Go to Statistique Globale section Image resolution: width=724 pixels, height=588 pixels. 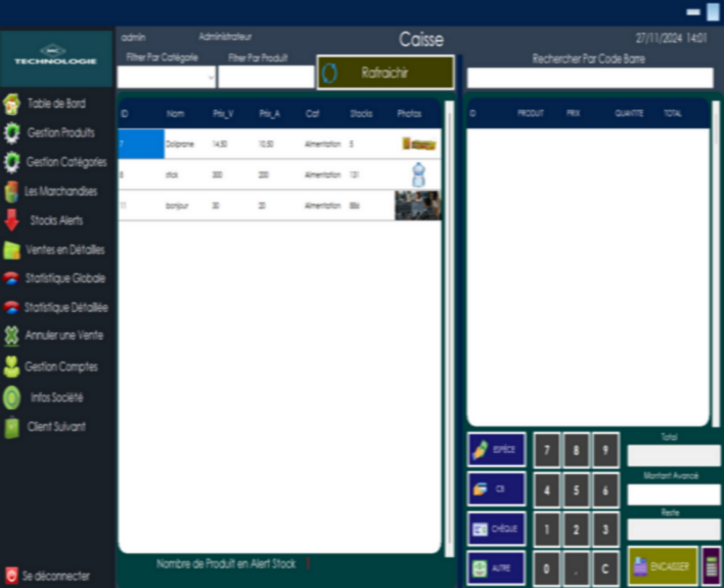[x=65, y=278]
